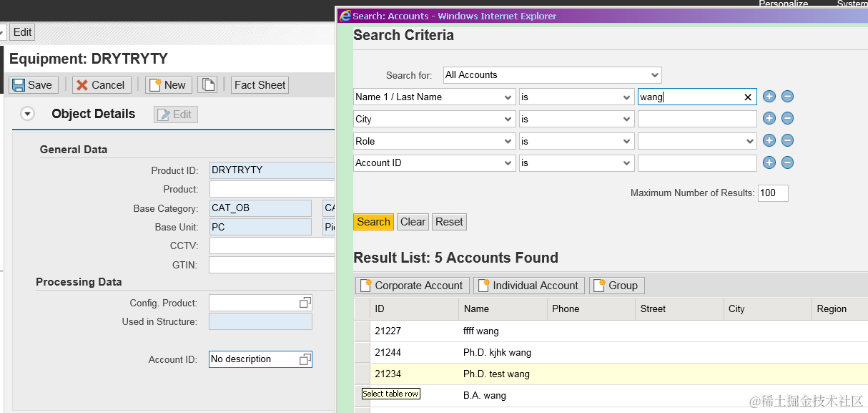Sort by the Name column header
Viewport: 868px width, 413px height.
point(503,309)
